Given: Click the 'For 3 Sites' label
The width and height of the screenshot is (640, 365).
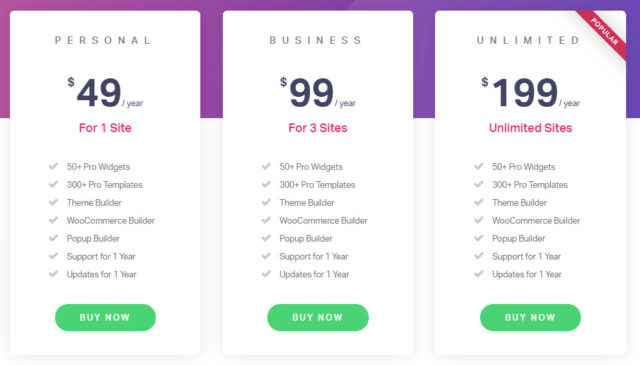Looking at the screenshot, I should coord(318,128).
